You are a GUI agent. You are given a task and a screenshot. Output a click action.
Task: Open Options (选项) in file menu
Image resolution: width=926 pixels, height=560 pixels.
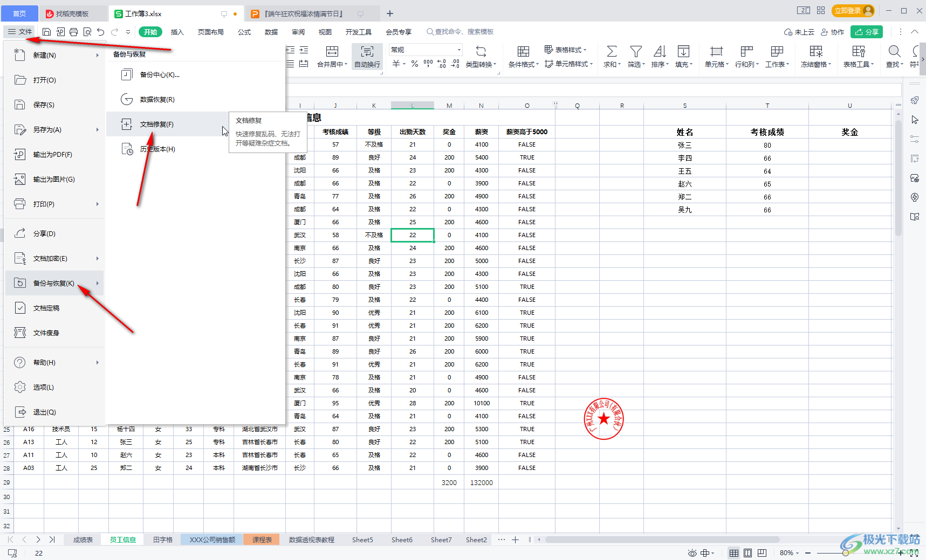(x=54, y=388)
